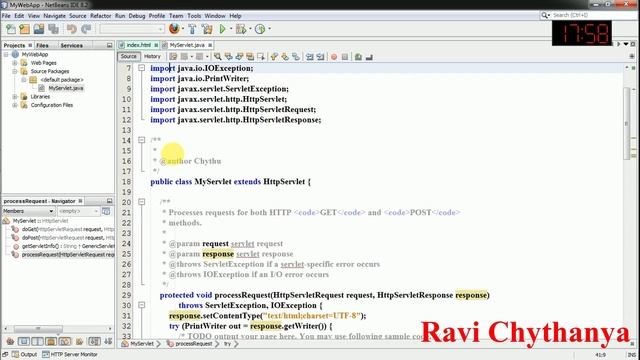Collapse the class Javadoc fold at line 14
The height and width of the screenshot is (360, 640).
coord(141,140)
